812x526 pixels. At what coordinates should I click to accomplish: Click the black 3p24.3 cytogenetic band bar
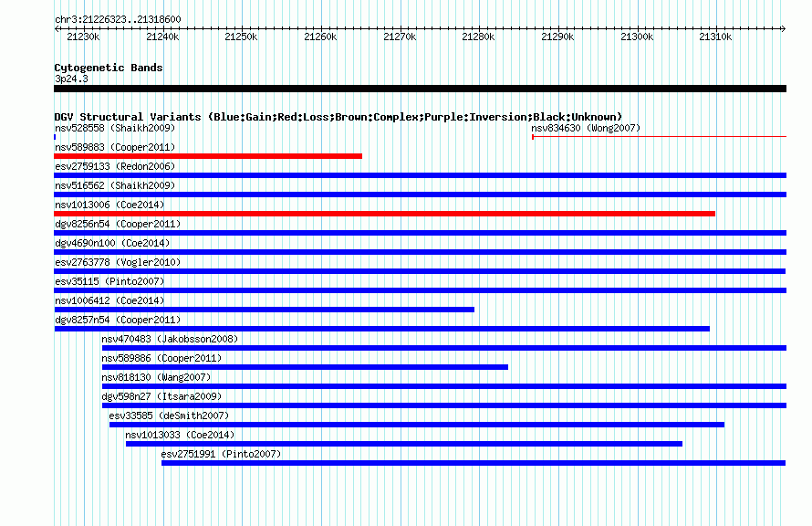(420, 89)
